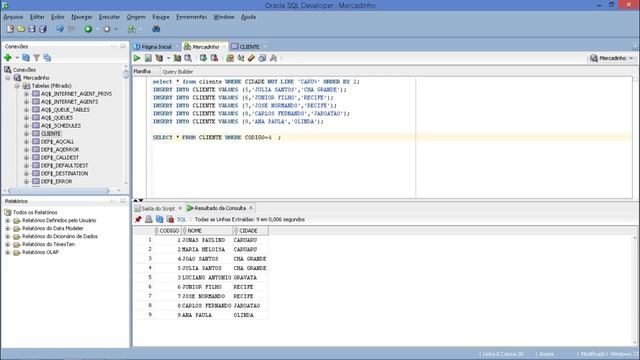Click the SQL Tuning Advisor icon

[188, 58]
